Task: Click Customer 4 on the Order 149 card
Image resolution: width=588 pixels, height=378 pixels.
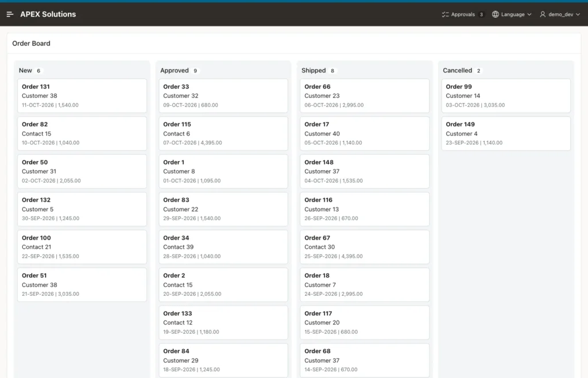Action: pyautogui.click(x=462, y=133)
